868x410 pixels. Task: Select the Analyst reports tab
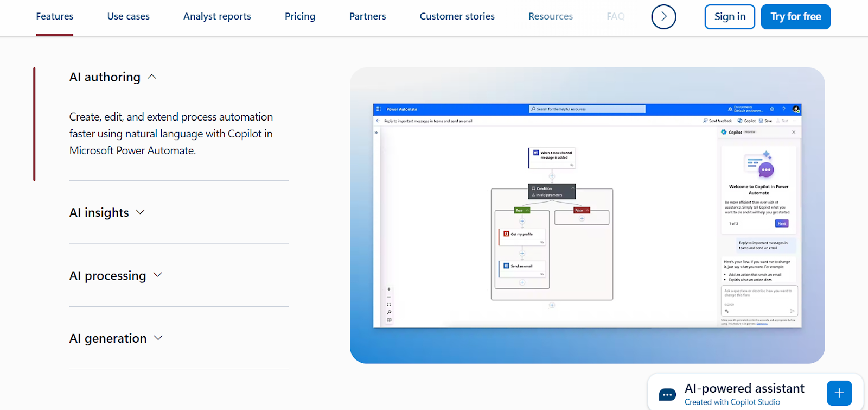(x=217, y=16)
